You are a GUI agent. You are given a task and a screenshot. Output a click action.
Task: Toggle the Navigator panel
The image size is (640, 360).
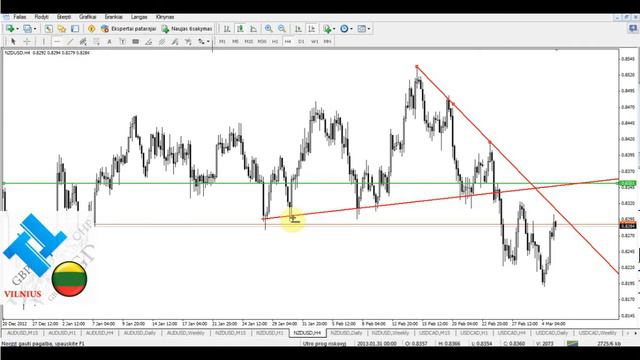[75, 29]
